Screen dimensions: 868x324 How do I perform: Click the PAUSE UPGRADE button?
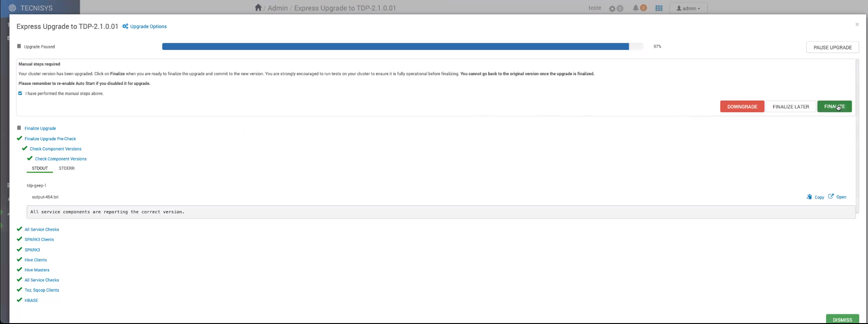(x=833, y=48)
